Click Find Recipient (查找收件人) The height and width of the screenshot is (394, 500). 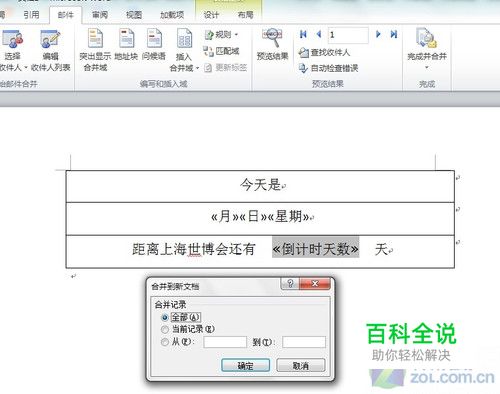pos(324,52)
